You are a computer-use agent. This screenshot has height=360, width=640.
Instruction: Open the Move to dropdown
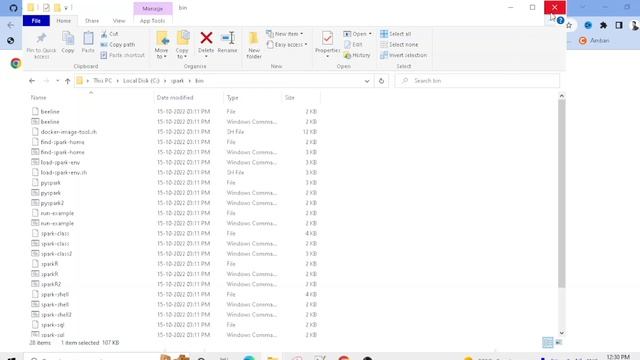coord(162,45)
